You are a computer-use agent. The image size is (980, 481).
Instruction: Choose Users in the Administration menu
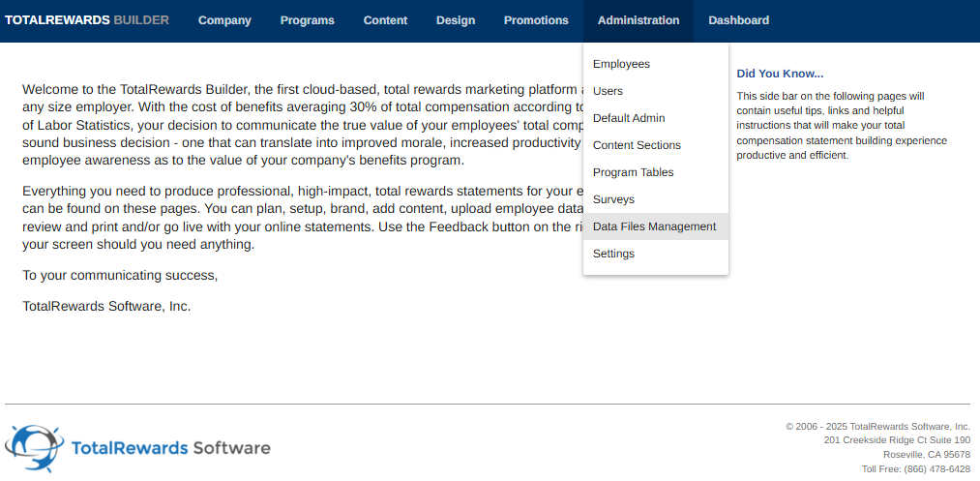click(x=656, y=91)
